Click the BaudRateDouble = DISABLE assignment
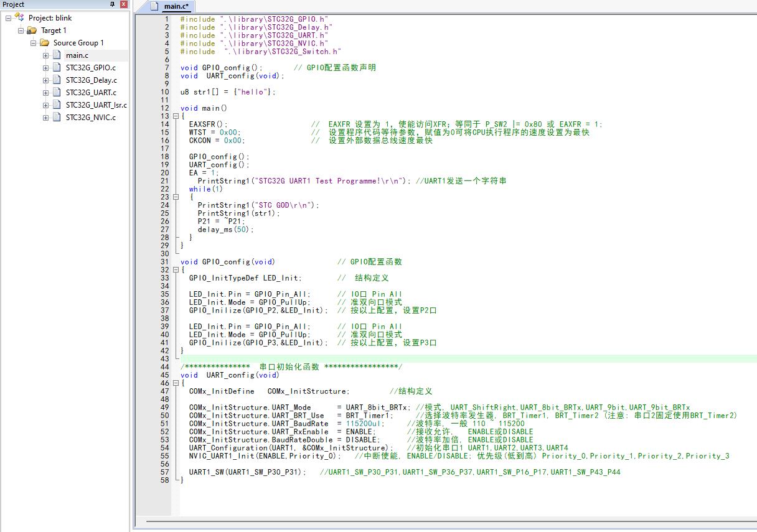This screenshot has height=532, width=757. pos(284,440)
